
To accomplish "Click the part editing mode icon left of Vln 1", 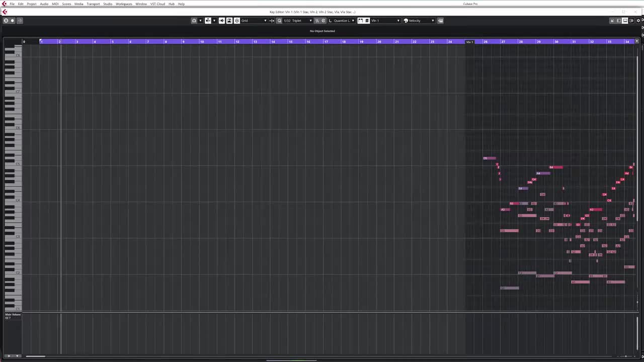I will 361,21.
